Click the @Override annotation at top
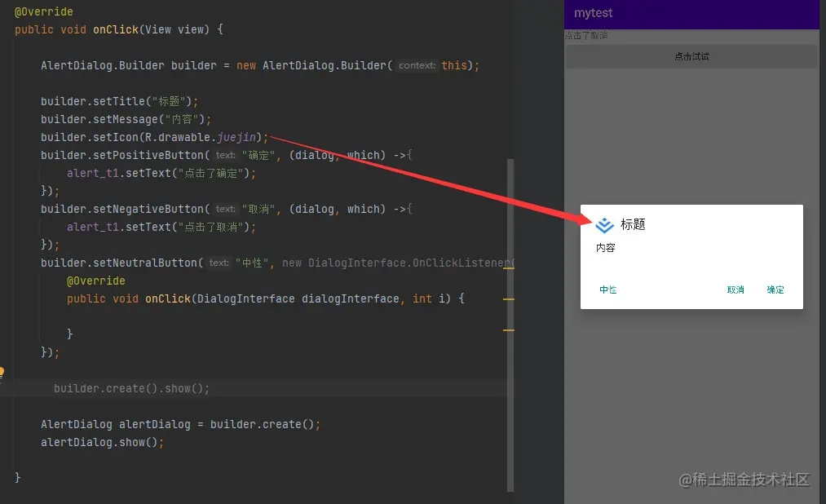Viewport: 826px width, 504px height. 44,11
